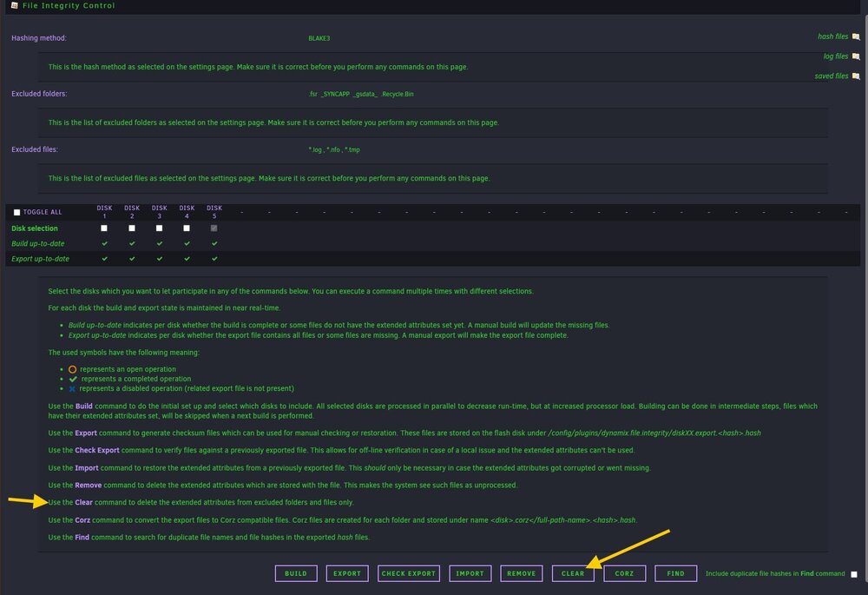The height and width of the screenshot is (595, 868).
Task: Open the saved files folder icon
Action: 856,76
